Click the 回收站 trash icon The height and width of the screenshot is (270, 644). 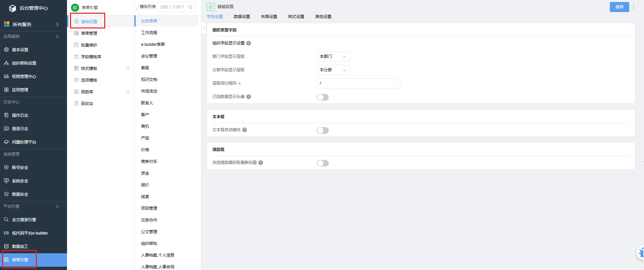coord(76,103)
